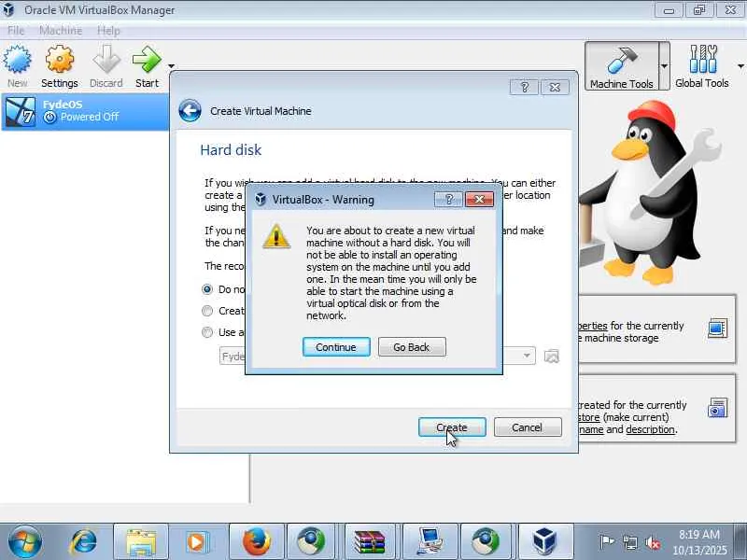The width and height of the screenshot is (747, 560).
Task: Click the choose virtual hard disk file icon
Action: pyautogui.click(x=551, y=357)
